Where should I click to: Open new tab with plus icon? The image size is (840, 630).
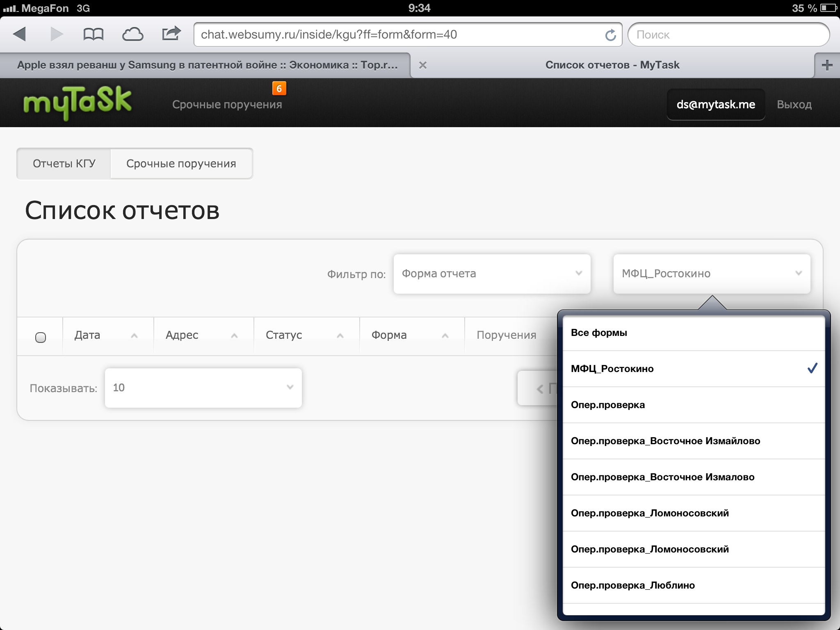point(827,65)
